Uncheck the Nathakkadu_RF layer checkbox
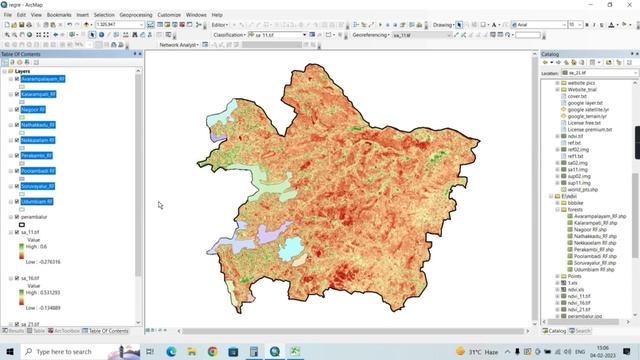640x360 pixels. point(17,125)
